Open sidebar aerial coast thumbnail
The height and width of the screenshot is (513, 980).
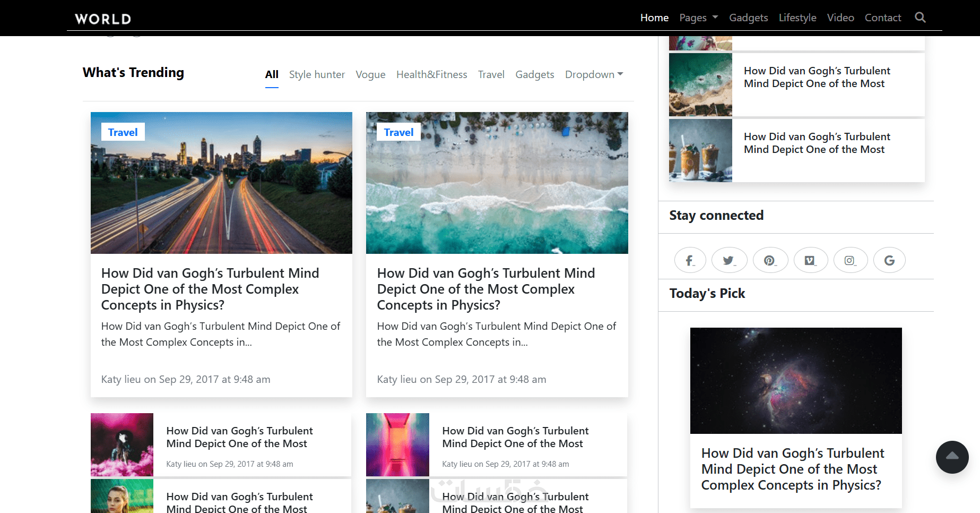[x=700, y=85]
